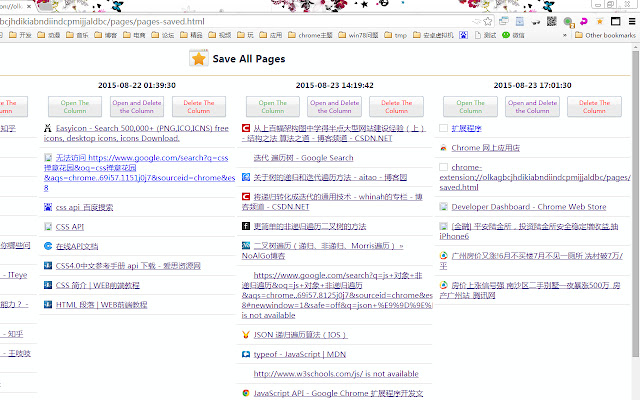Open the 视频 bookmark folder
Image resolution: width=640 pixels, height=400 pixels.
pyautogui.click(x=220, y=35)
